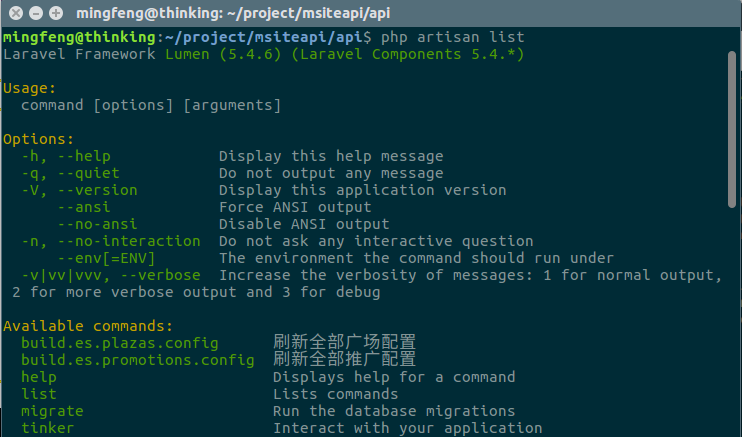This screenshot has width=742, height=437.
Task: Click the green help command entry
Action: pos(39,377)
